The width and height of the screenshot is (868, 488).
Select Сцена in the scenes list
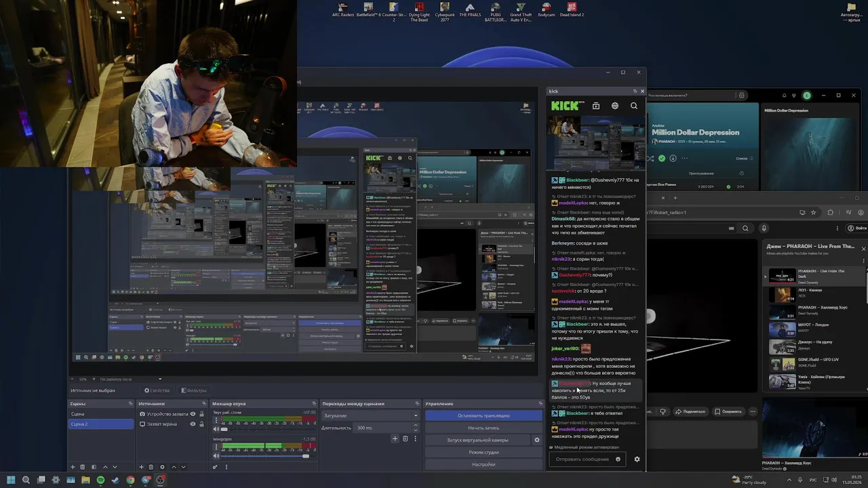(x=102, y=414)
